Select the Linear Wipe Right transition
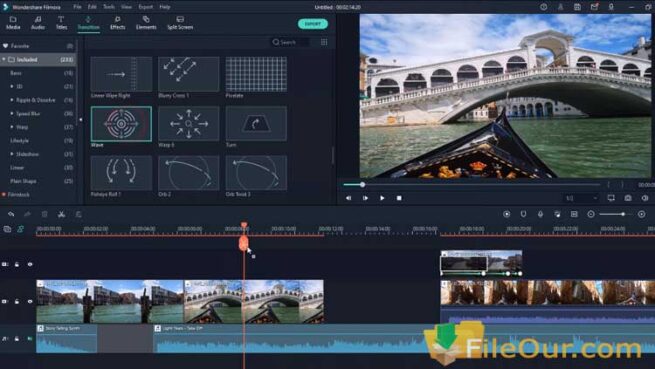This screenshot has width=655, height=369. click(x=121, y=74)
